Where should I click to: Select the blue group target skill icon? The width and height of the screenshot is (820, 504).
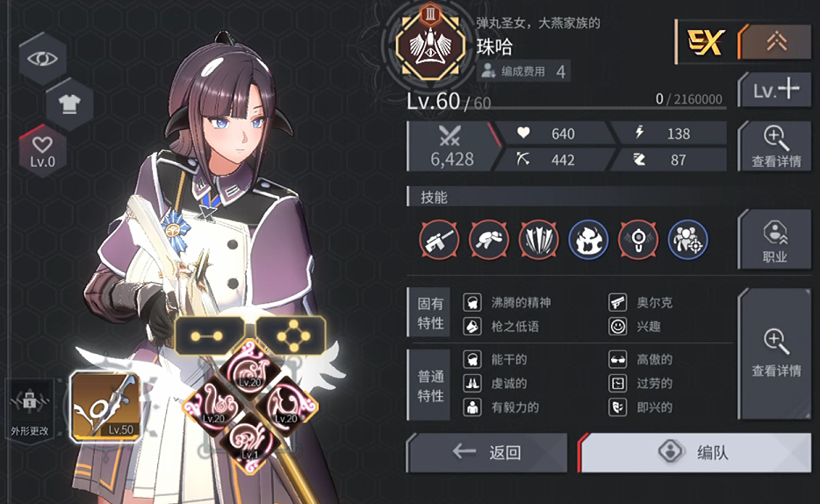[x=687, y=240]
